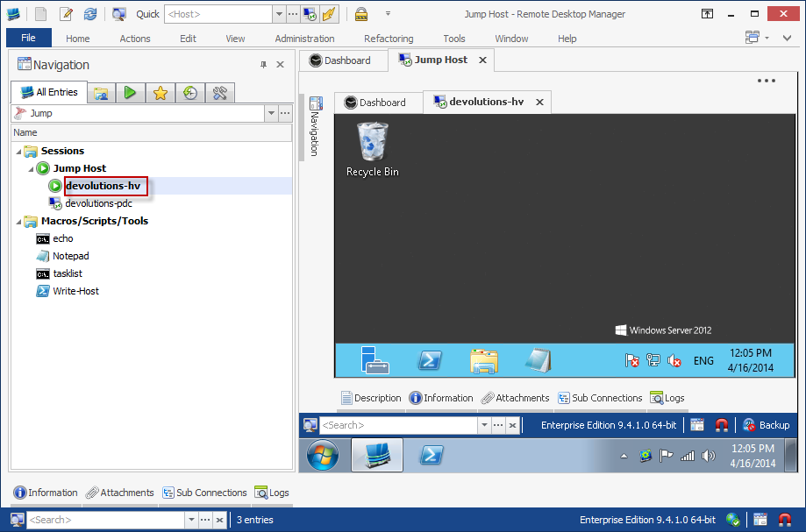Click the Name column header
The width and height of the screenshot is (806, 532).
[151, 132]
